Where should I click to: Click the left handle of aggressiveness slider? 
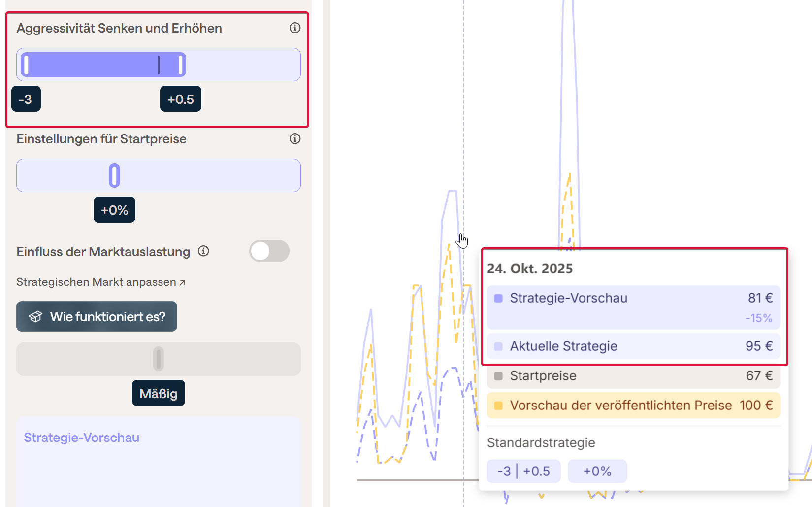coord(26,65)
